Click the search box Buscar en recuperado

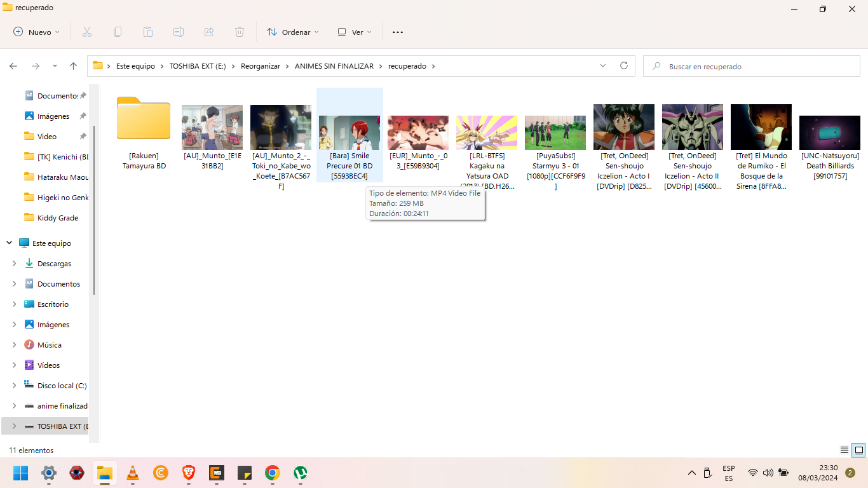click(x=752, y=66)
